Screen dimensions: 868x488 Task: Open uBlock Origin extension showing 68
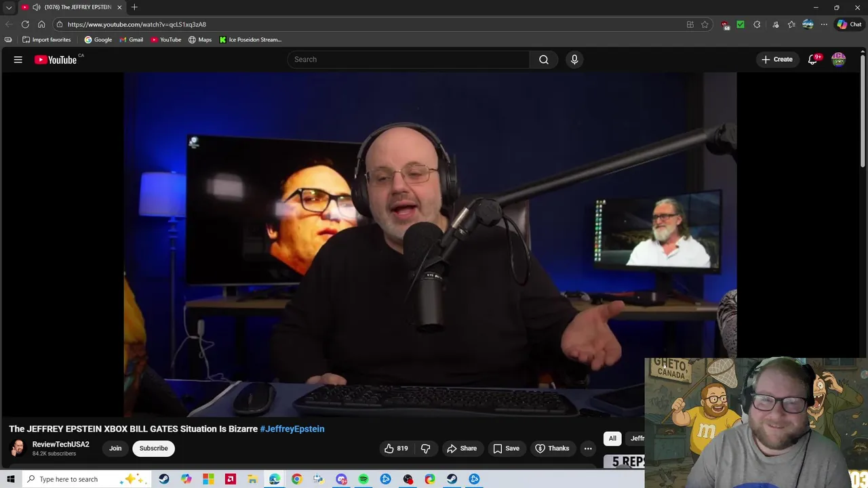(x=725, y=25)
